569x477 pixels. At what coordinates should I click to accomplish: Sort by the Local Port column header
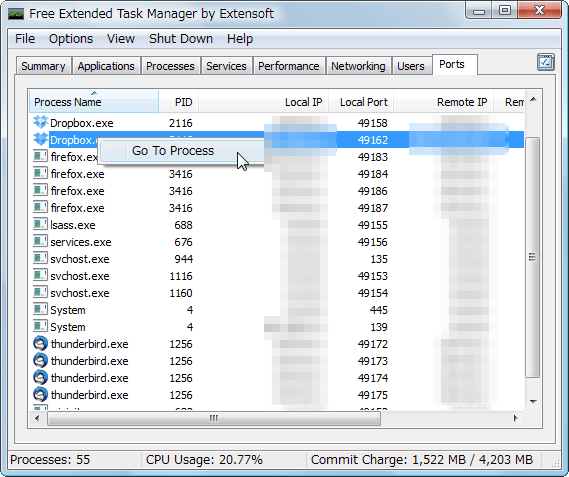pos(361,102)
